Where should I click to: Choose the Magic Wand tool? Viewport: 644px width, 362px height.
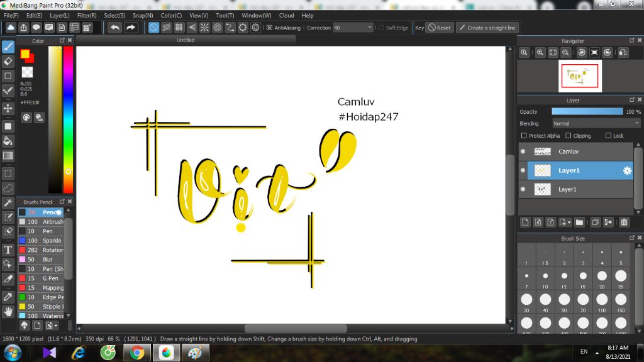pos(8,203)
